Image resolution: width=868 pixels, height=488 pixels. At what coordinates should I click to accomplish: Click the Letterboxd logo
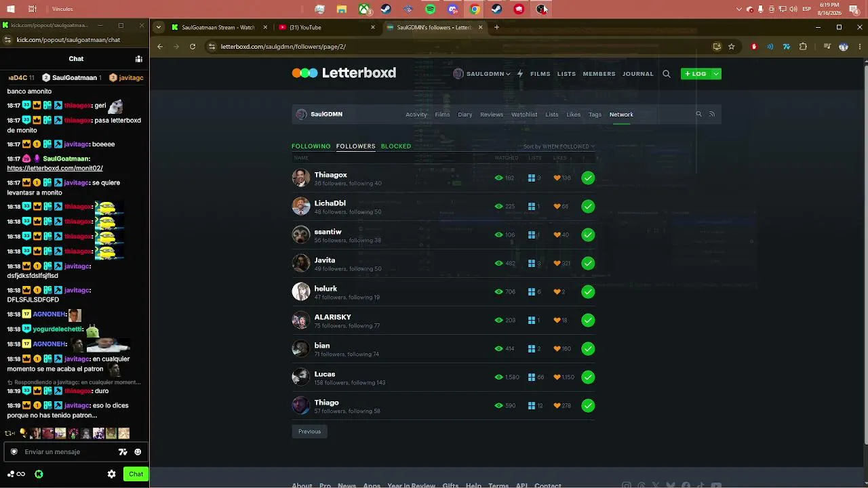(x=344, y=73)
